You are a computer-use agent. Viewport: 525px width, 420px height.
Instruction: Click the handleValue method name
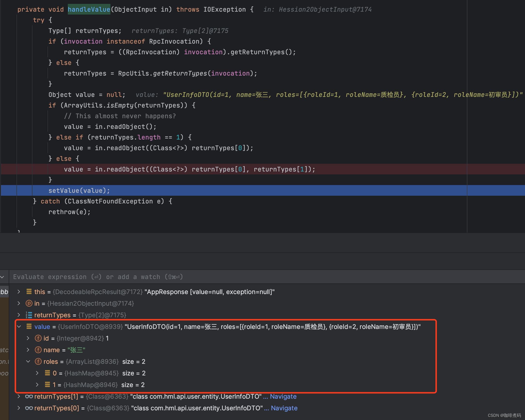coord(89,9)
